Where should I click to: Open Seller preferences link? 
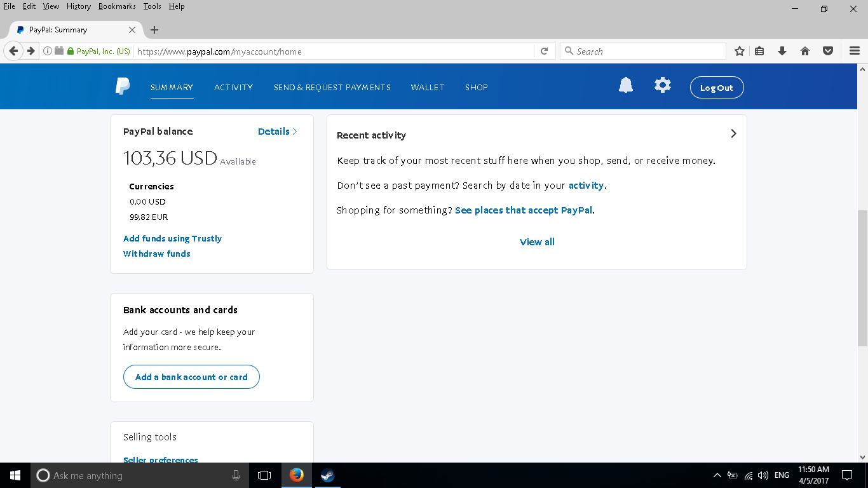tap(161, 459)
